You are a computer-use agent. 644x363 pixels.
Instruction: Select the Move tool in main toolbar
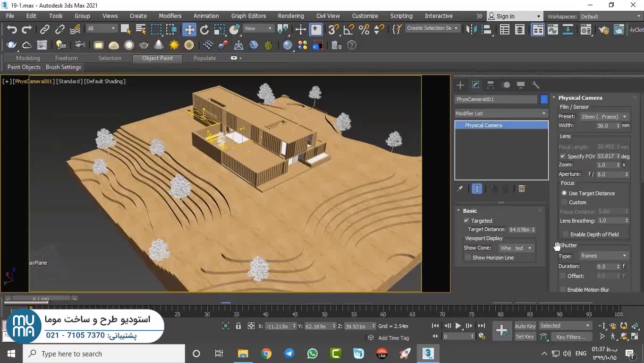189,29
